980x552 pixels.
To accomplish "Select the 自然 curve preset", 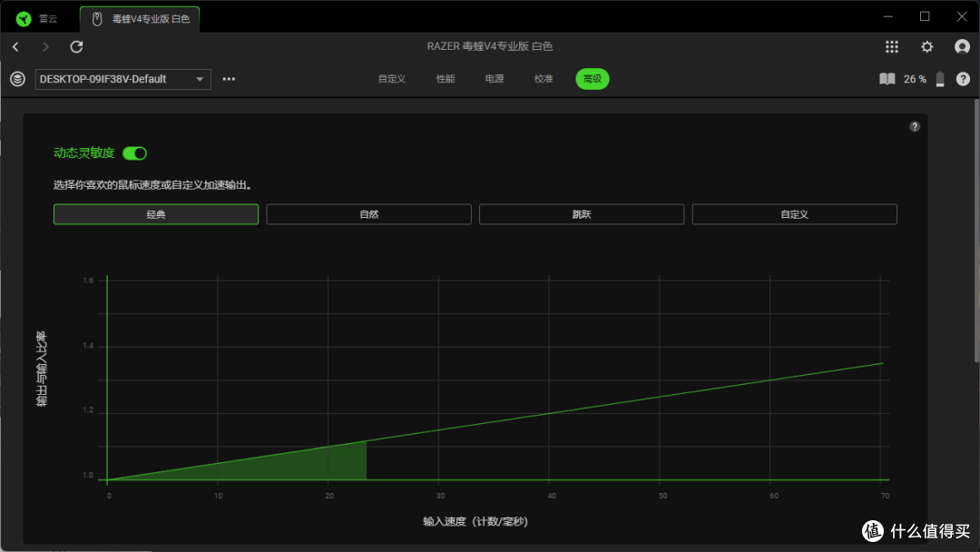I will 368,214.
